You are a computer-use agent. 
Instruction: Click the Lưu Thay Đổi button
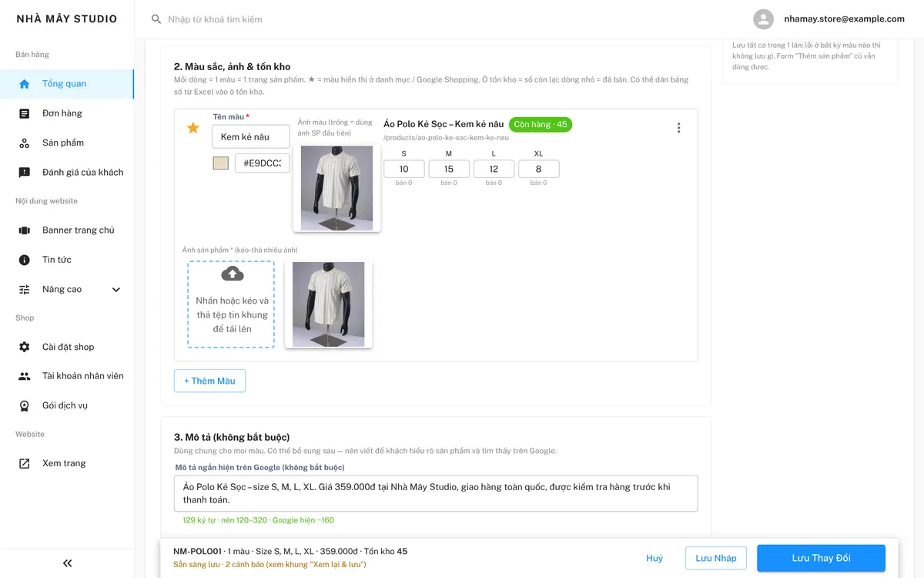point(821,558)
